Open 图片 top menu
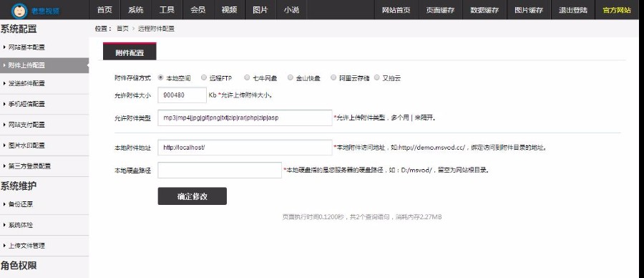 click(260, 10)
